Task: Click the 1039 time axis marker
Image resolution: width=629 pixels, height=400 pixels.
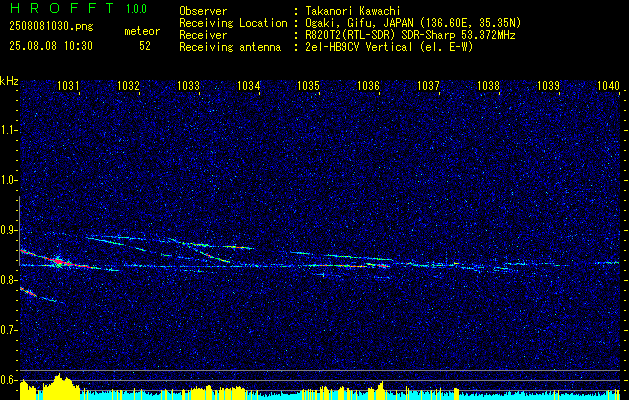Action: (548, 85)
